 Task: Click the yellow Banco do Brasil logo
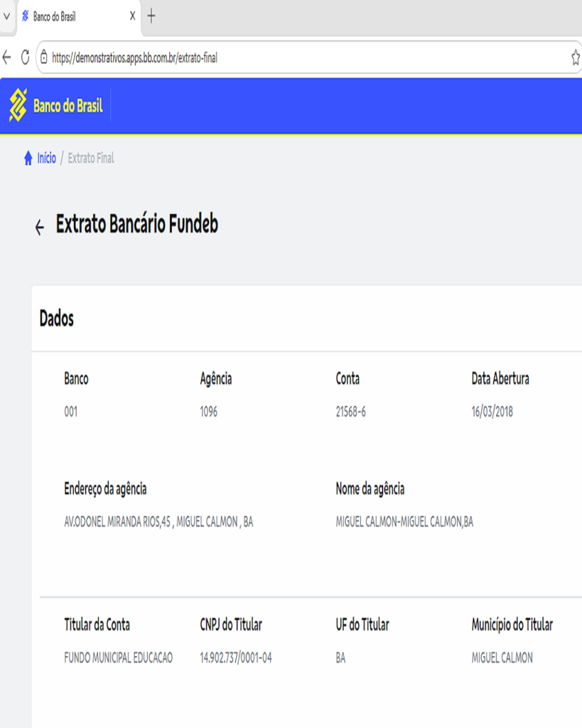pyautogui.click(x=18, y=106)
